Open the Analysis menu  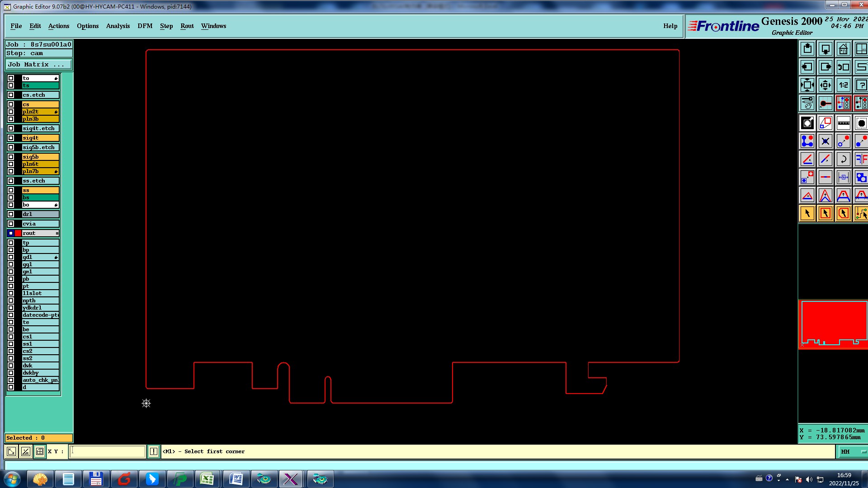[118, 26]
